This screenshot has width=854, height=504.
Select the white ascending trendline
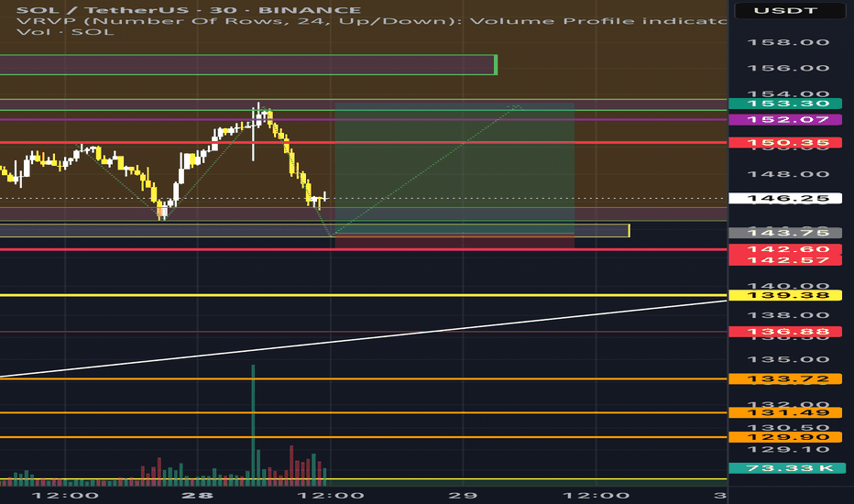[363, 338]
